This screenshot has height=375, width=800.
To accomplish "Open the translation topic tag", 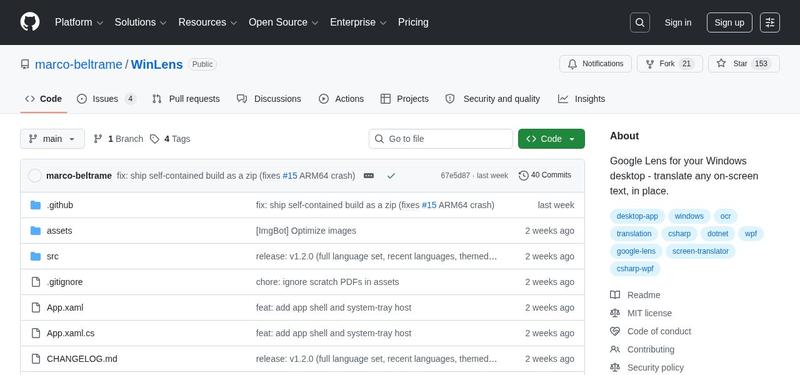I will tap(634, 234).
